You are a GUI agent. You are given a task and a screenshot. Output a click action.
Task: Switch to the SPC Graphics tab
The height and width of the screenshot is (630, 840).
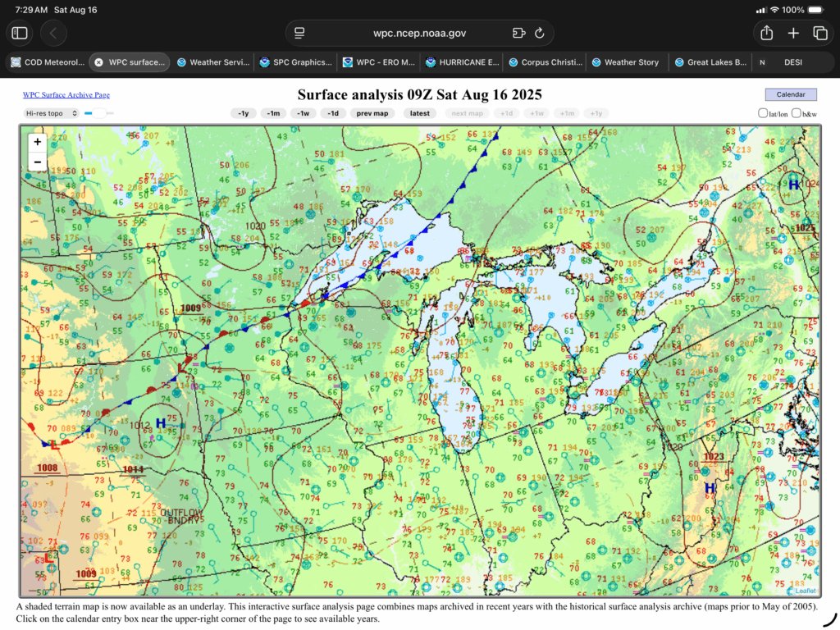[295, 62]
